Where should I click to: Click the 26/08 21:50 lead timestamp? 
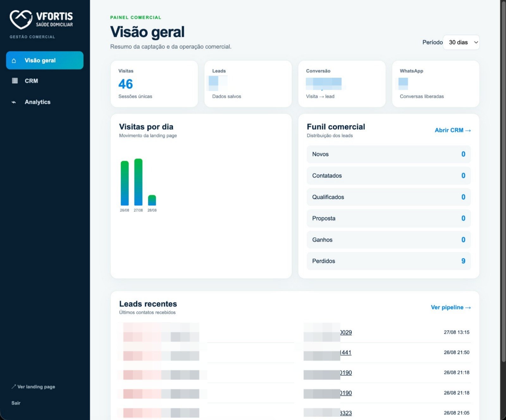[x=456, y=352]
